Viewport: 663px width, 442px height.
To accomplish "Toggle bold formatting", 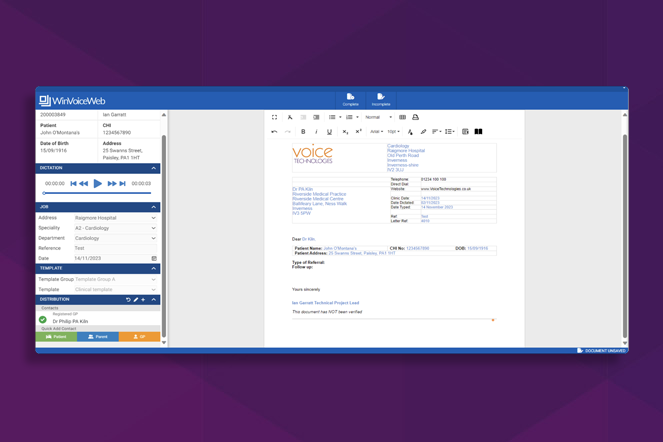I will [304, 131].
